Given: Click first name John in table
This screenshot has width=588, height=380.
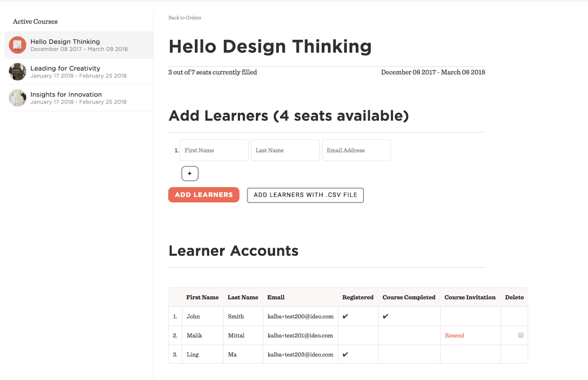Looking at the screenshot, I should pyautogui.click(x=193, y=317).
